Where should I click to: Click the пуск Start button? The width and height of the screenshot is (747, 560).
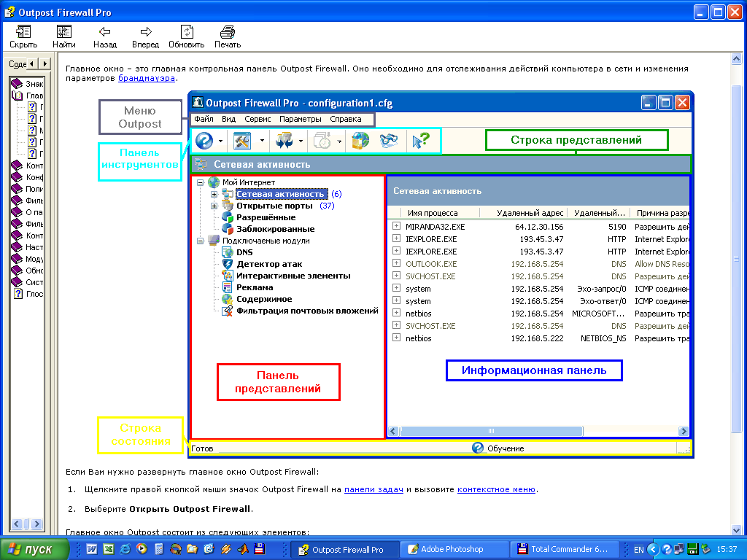click(34, 549)
